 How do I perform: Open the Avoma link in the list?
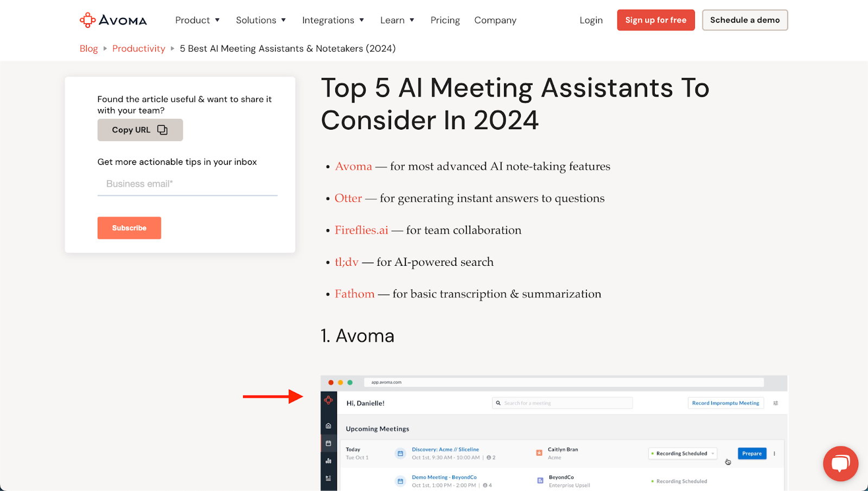tap(354, 167)
